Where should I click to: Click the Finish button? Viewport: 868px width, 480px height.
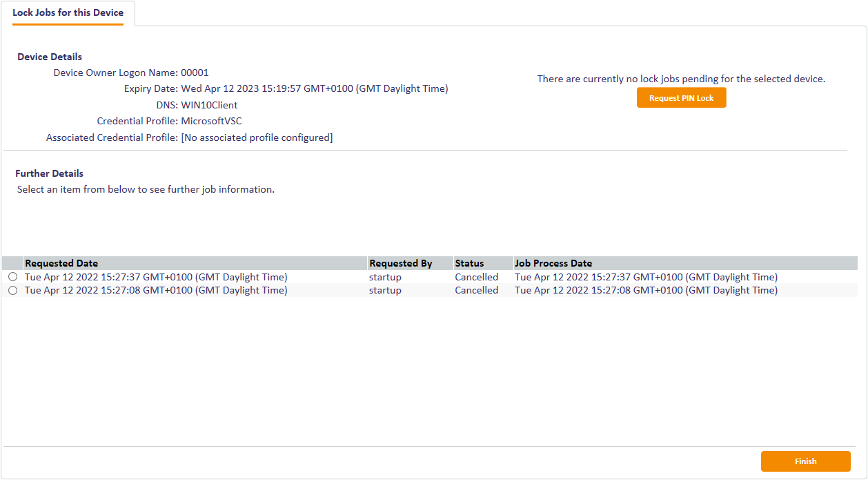805,461
